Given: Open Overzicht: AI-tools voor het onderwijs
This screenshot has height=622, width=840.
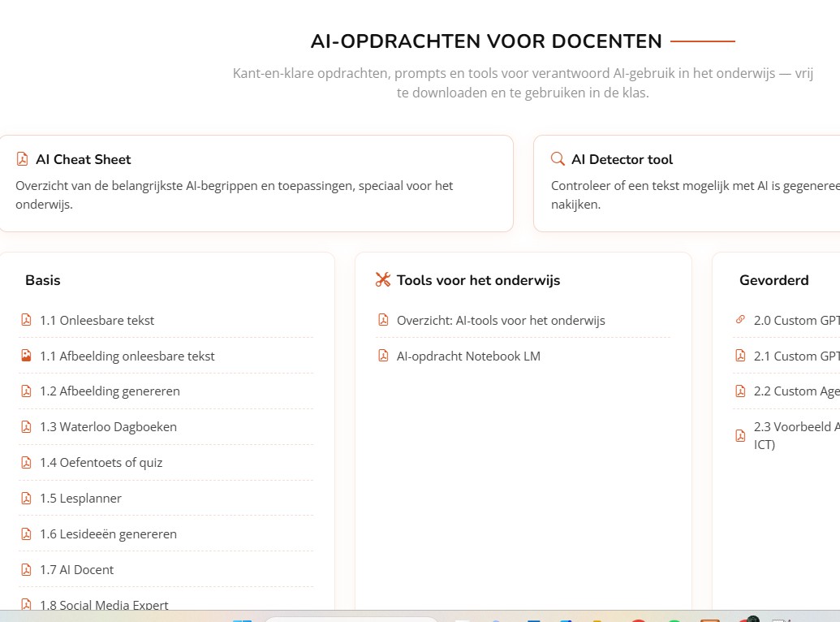Looking at the screenshot, I should (x=501, y=321).
